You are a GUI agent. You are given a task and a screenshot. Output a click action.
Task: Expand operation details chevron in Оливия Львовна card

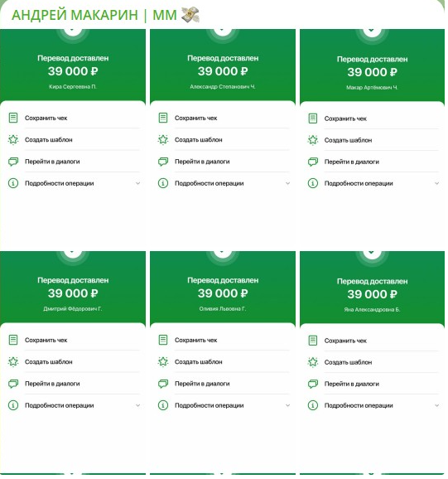pos(288,405)
